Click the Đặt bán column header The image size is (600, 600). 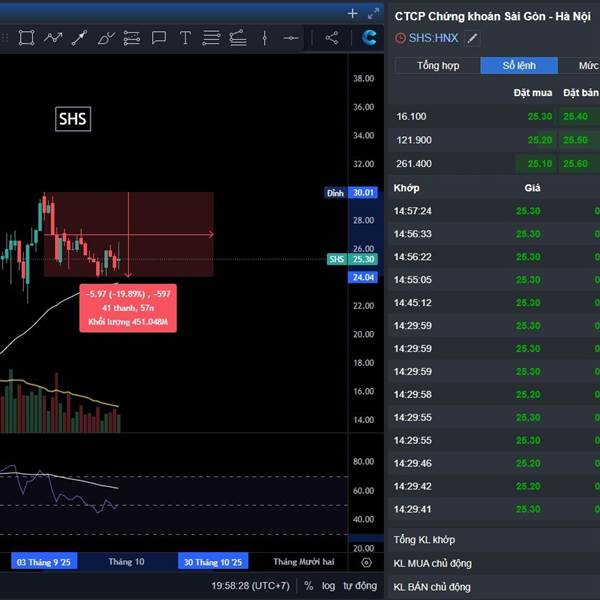580,93
